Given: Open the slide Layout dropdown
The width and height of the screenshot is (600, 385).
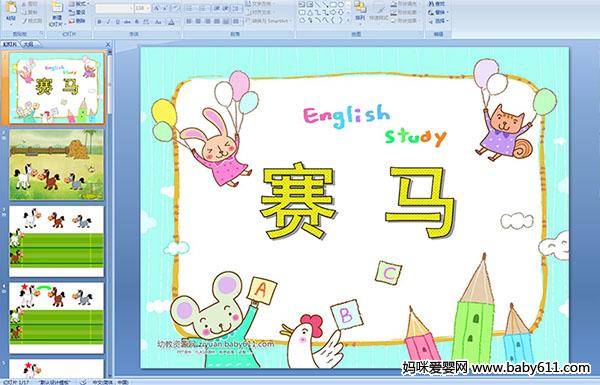Looking at the screenshot, I should click(x=78, y=4).
